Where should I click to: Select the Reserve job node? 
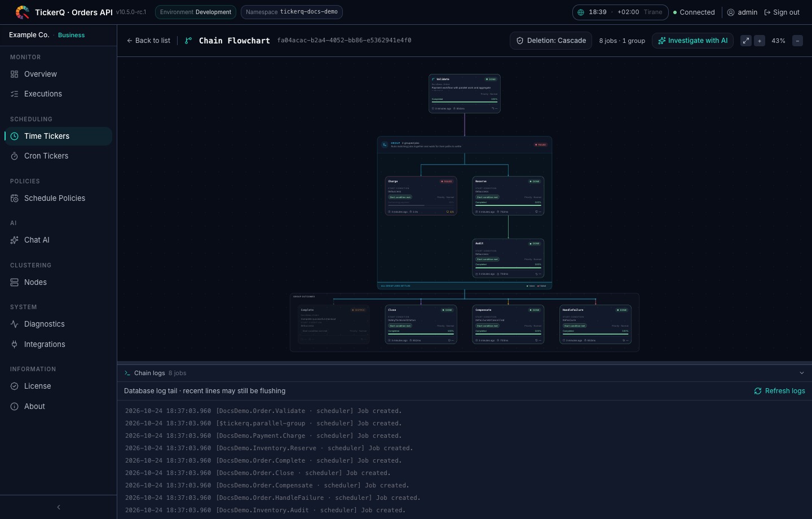point(508,196)
